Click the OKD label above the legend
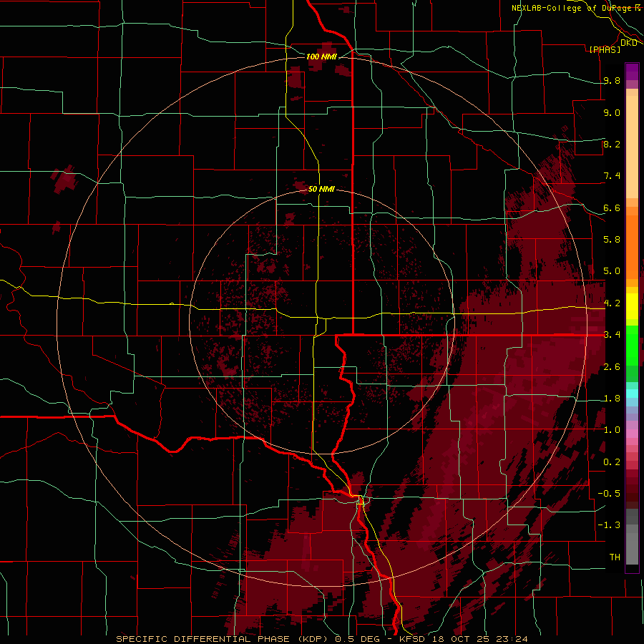 [x=628, y=42]
